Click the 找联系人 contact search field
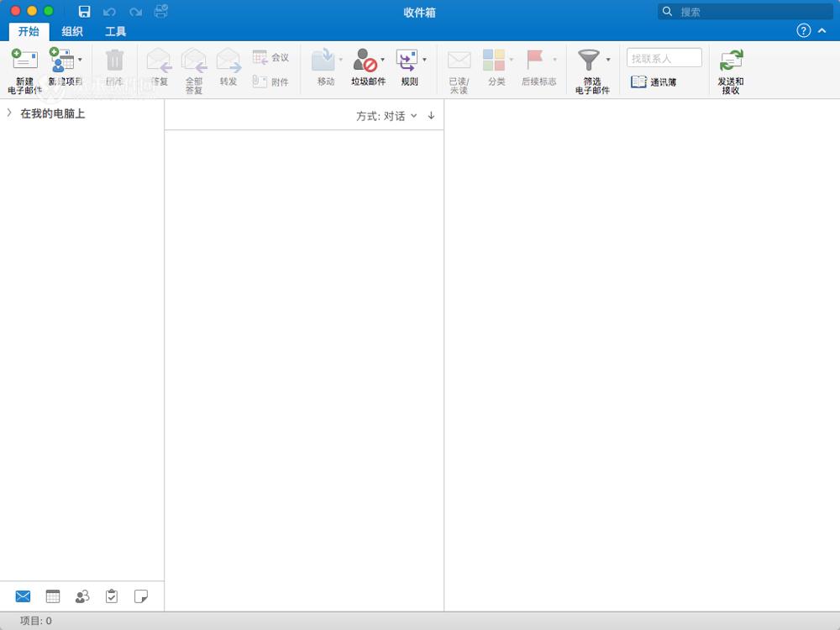The width and height of the screenshot is (840, 630). 664,57
